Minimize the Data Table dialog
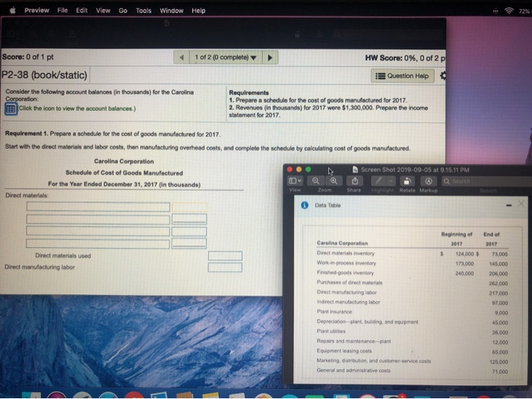The height and width of the screenshot is (399, 532). 508,205
